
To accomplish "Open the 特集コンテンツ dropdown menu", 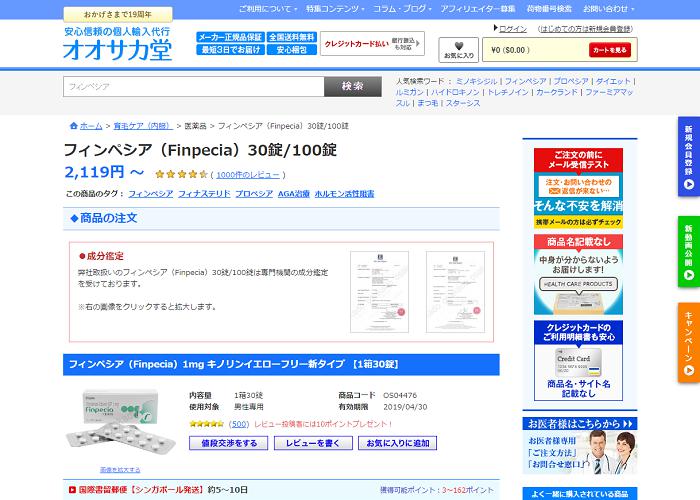I will [x=335, y=8].
